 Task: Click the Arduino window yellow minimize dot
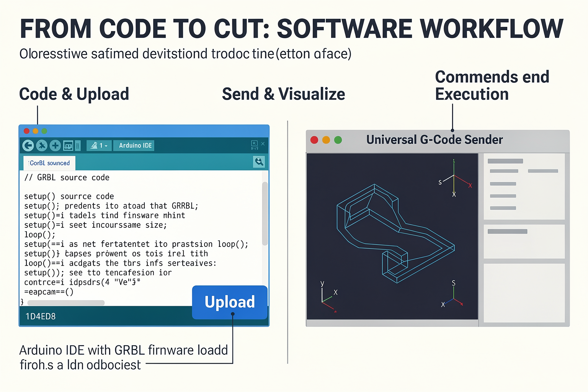pyautogui.click(x=36, y=131)
